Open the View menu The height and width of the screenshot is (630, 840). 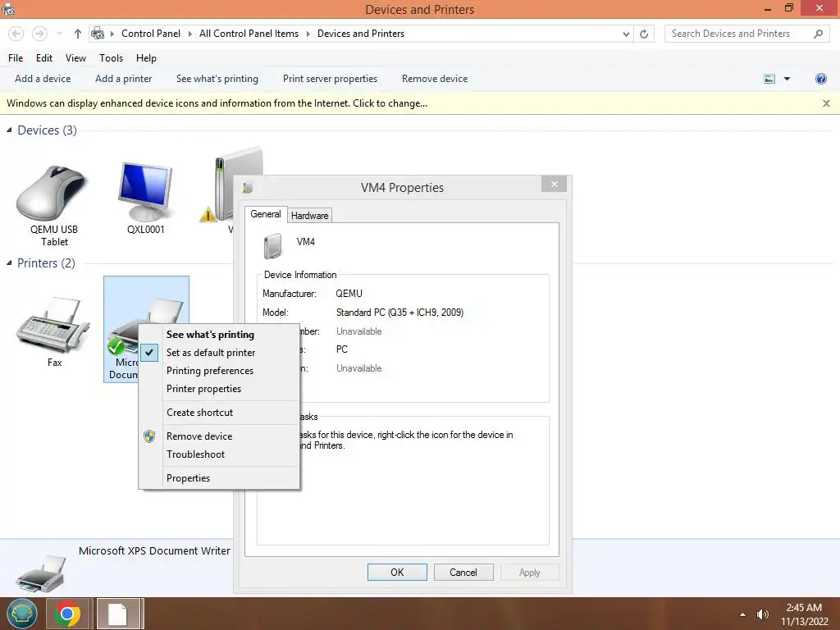75,58
